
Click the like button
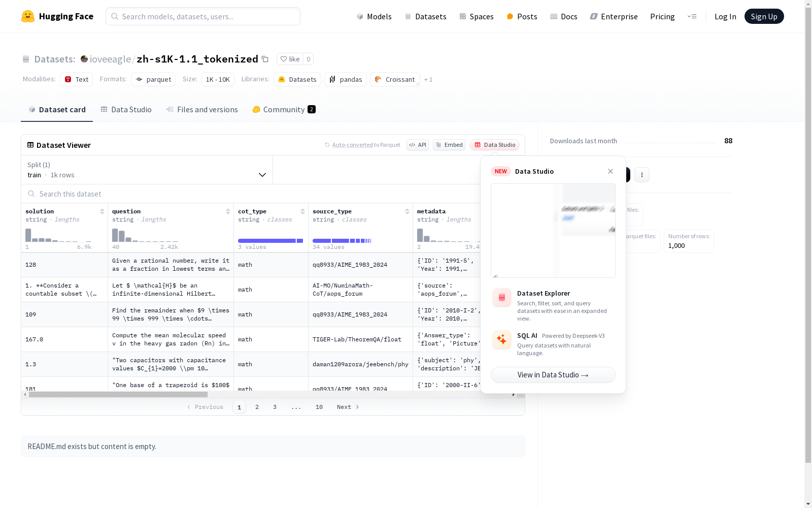(290, 59)
